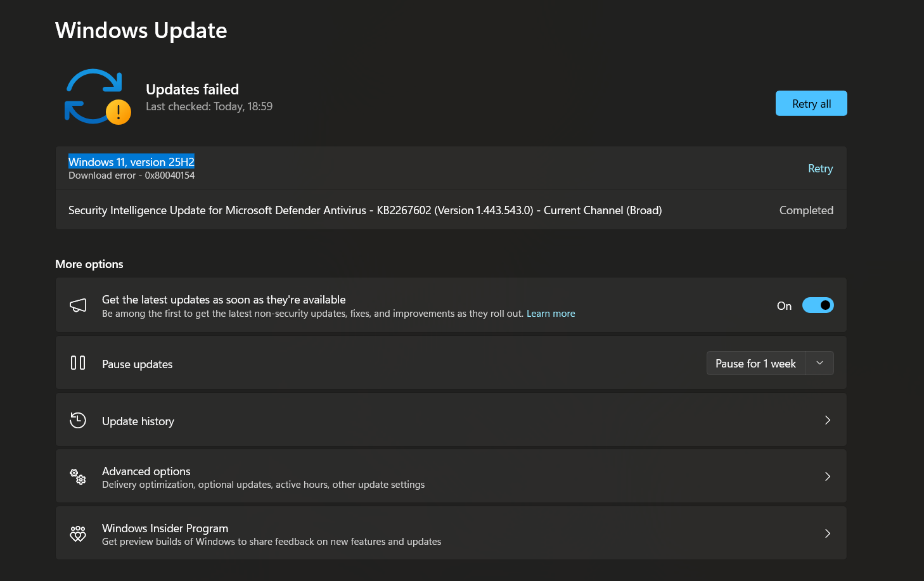Click the Updates failed heading

(192, 89)
